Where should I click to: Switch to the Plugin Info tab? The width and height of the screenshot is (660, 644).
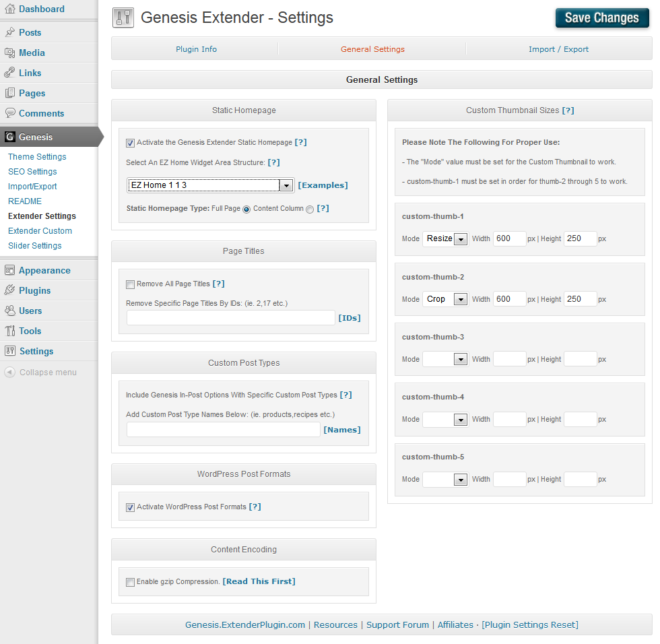196,49
